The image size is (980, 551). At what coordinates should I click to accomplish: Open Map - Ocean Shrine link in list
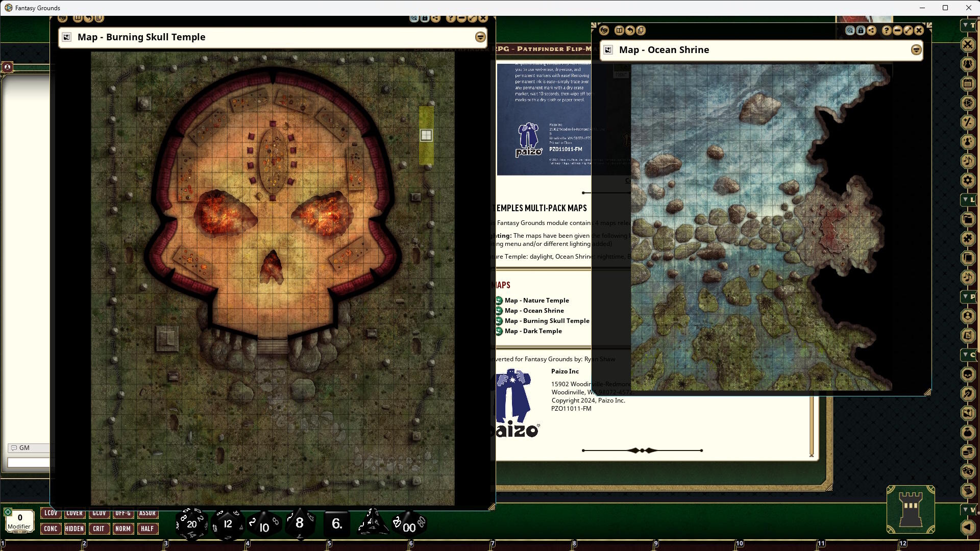click(534, 311)
